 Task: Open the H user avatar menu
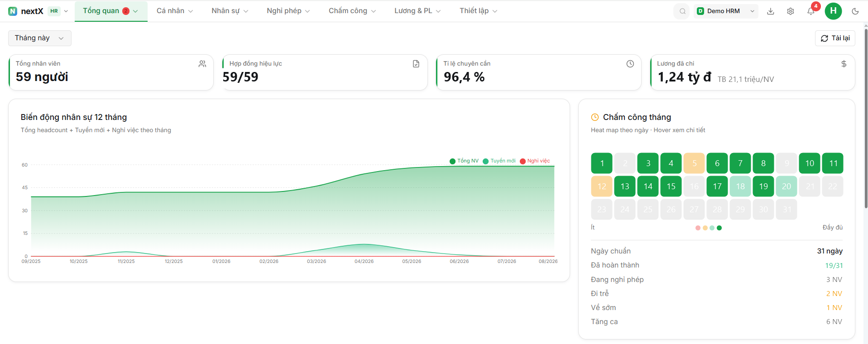point(833,11)
